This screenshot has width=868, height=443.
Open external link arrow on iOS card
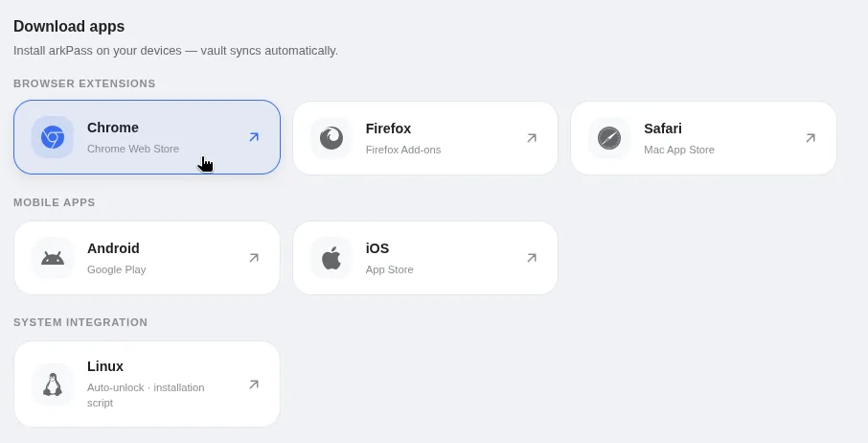532,258
